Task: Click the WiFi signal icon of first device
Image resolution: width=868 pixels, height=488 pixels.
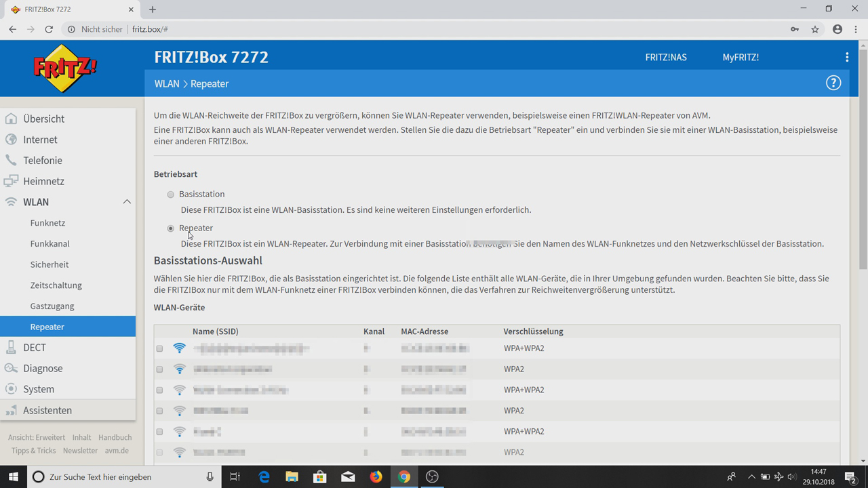Action: (179, 348)
